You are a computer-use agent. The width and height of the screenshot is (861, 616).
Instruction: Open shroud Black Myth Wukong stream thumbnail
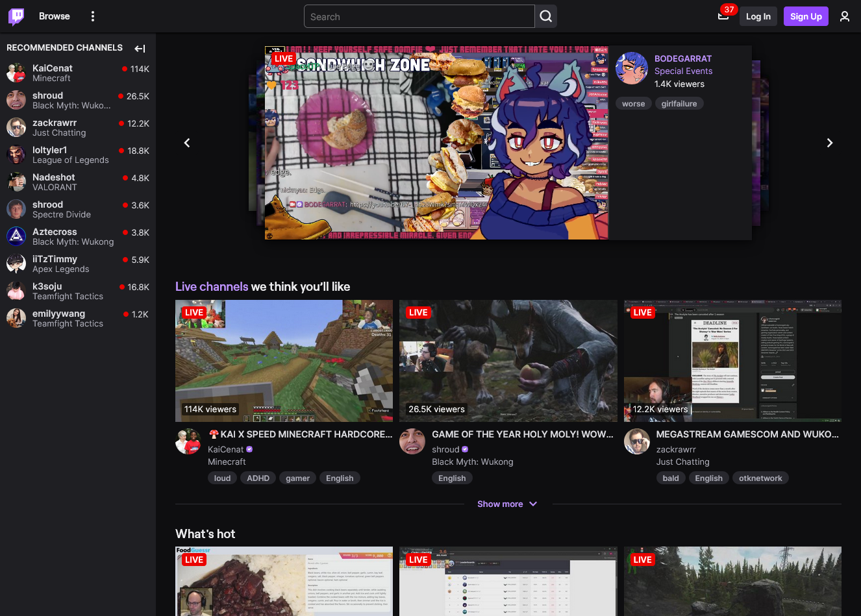point(508,361)
